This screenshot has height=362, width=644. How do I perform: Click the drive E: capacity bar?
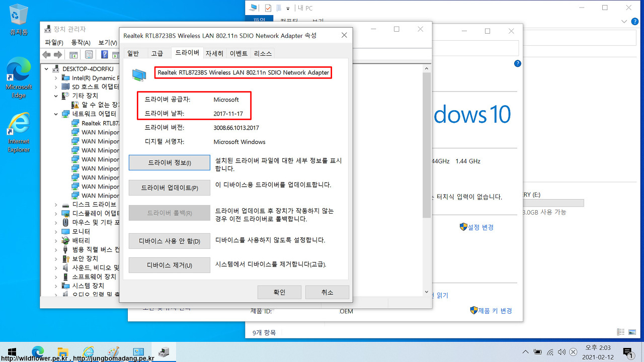(x=553, y=203)
